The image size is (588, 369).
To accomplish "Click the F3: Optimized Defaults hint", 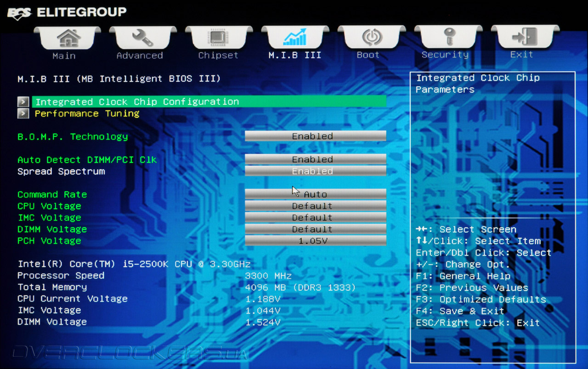I will pos(481,299).
